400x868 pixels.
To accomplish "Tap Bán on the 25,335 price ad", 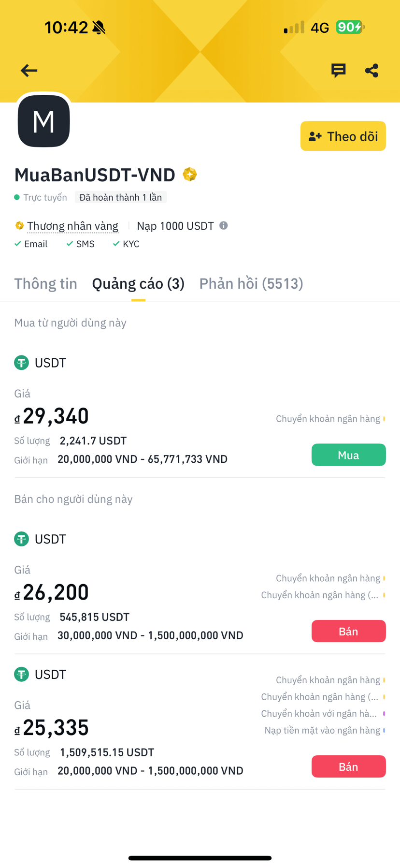I will click(x=348, y=766).
